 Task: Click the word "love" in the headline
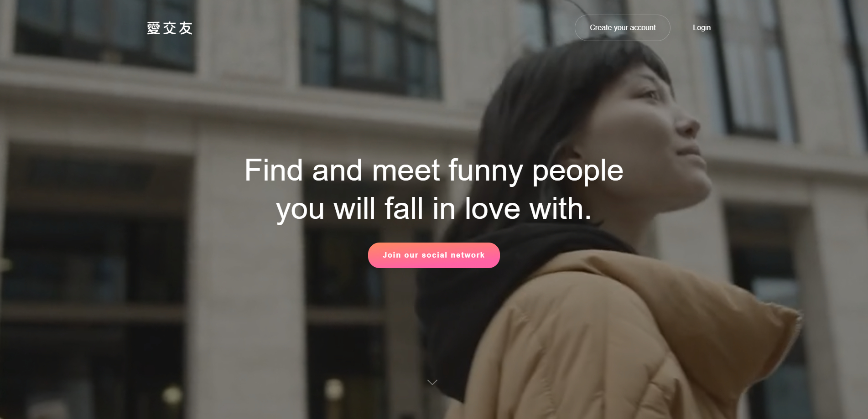tap(492, 209)
